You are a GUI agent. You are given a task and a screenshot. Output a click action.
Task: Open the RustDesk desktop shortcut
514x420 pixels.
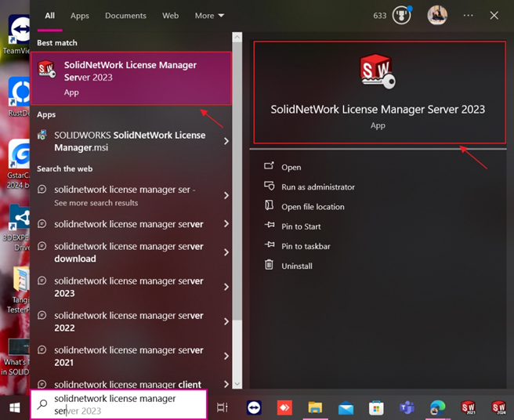[18, 96]
